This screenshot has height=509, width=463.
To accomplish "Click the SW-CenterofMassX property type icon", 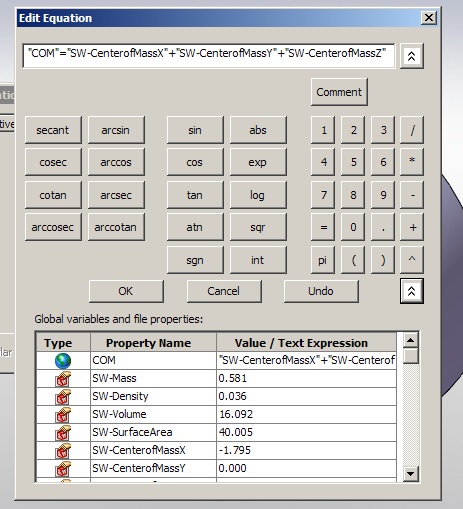I will 63,451.
